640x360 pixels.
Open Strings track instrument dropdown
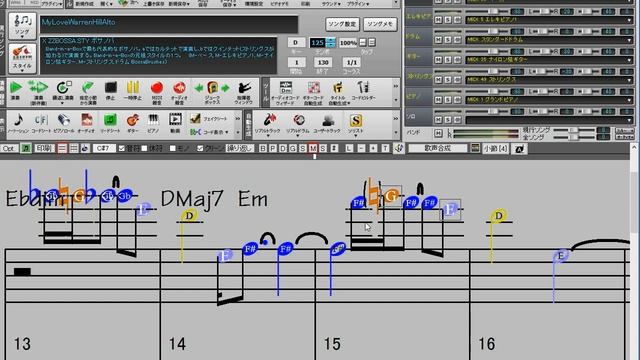630,80
